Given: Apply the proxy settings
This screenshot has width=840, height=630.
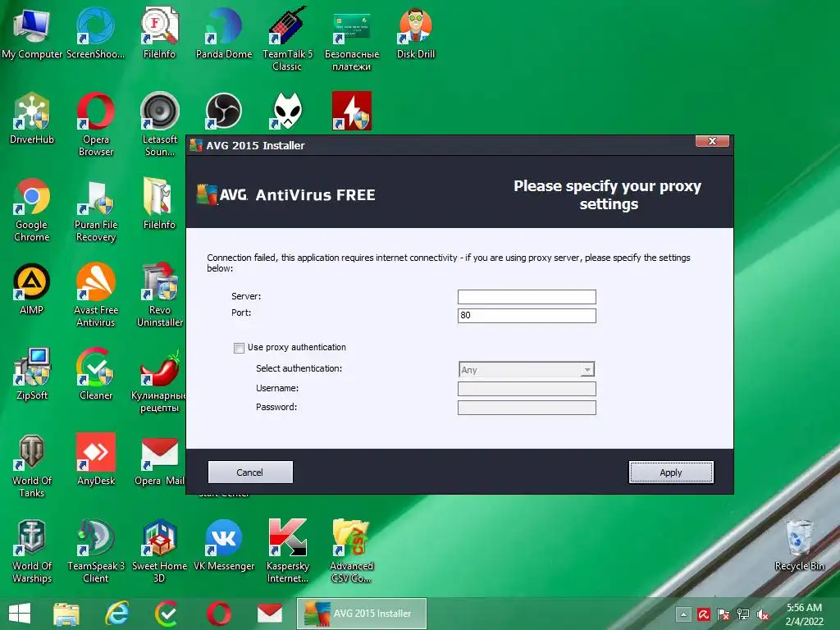Looking at the screenshot, I should coord(671,472).
